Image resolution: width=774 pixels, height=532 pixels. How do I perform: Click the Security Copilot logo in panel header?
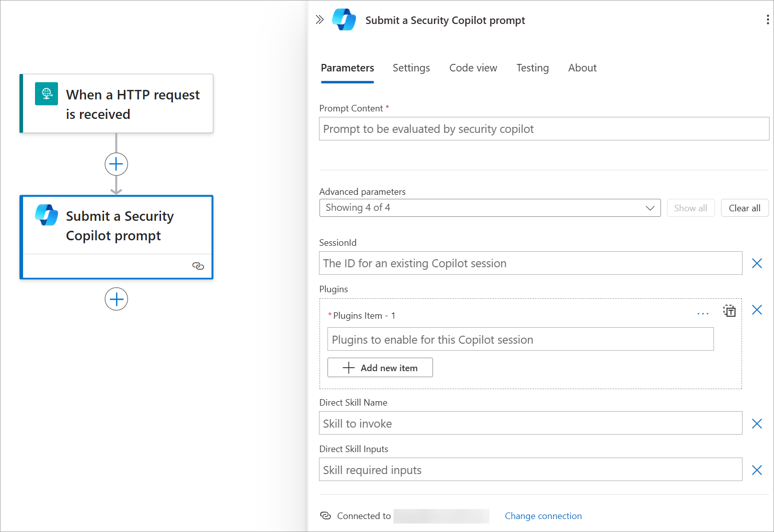pos(343,19)
